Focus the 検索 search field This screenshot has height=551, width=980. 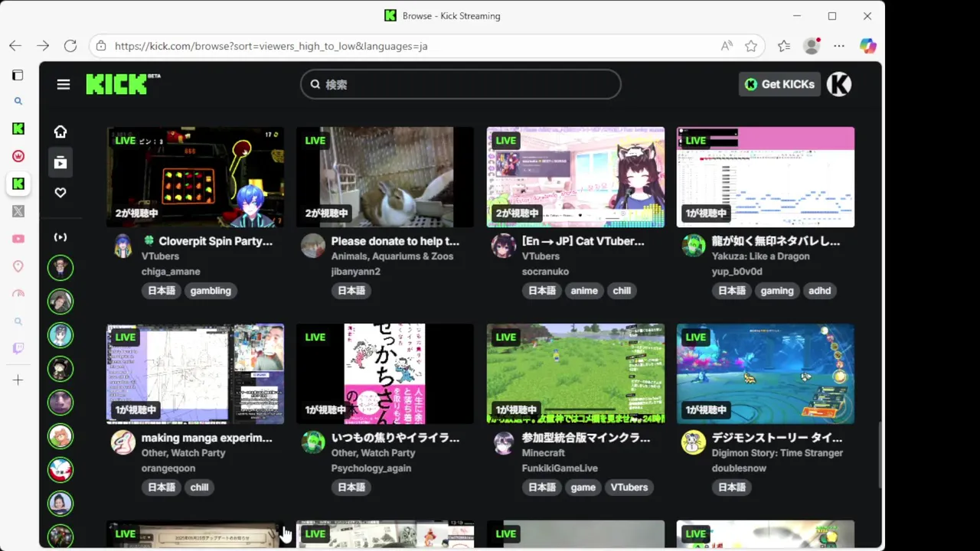coord(460,84)
